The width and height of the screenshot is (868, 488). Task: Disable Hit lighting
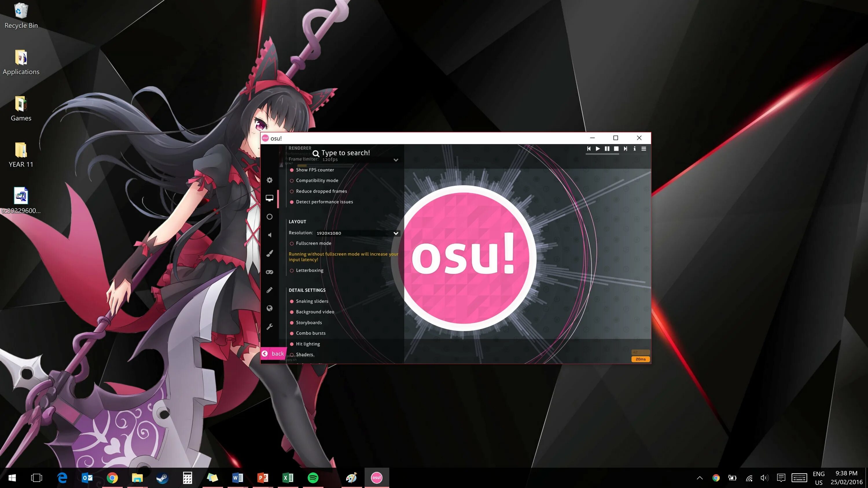305,344
